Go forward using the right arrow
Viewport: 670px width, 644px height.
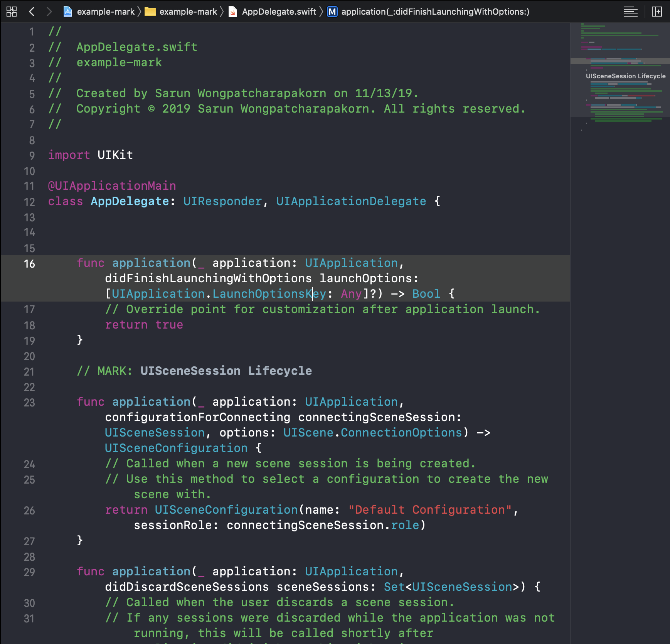coord(49,12)
